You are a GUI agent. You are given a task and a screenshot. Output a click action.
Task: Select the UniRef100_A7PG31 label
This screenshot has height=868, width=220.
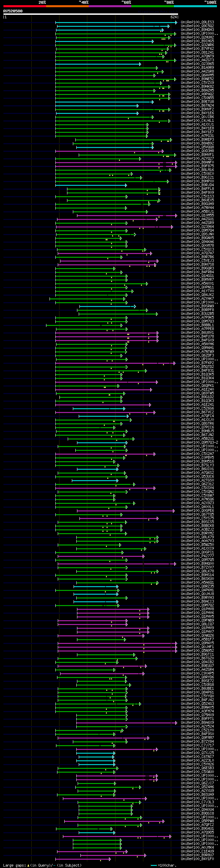pyautogui.click(x=197, y=136)
